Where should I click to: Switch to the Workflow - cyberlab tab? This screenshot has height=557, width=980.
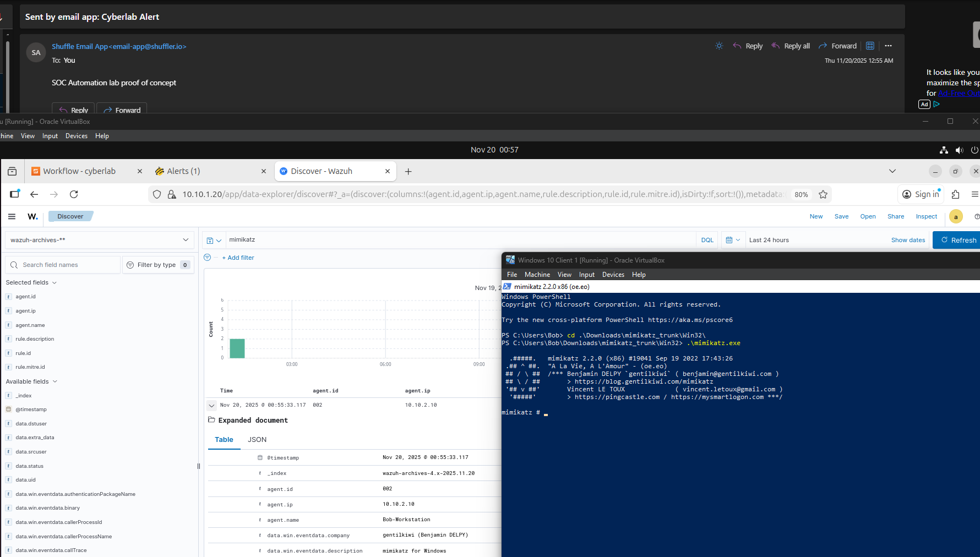(x=79, y=171)
